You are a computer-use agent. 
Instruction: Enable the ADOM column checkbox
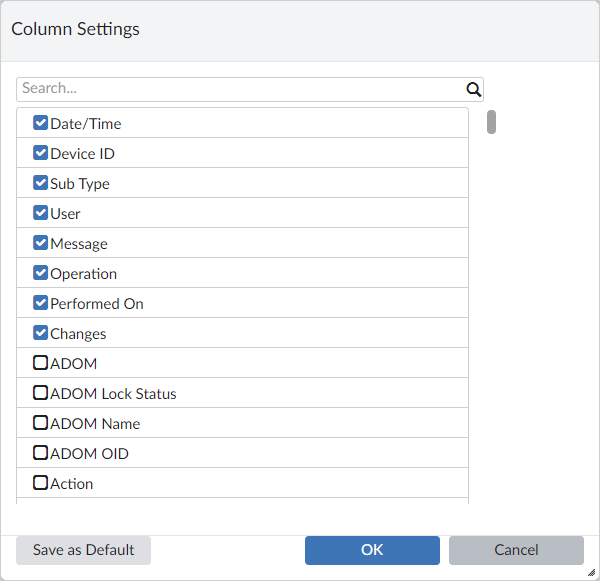point(41,363)
